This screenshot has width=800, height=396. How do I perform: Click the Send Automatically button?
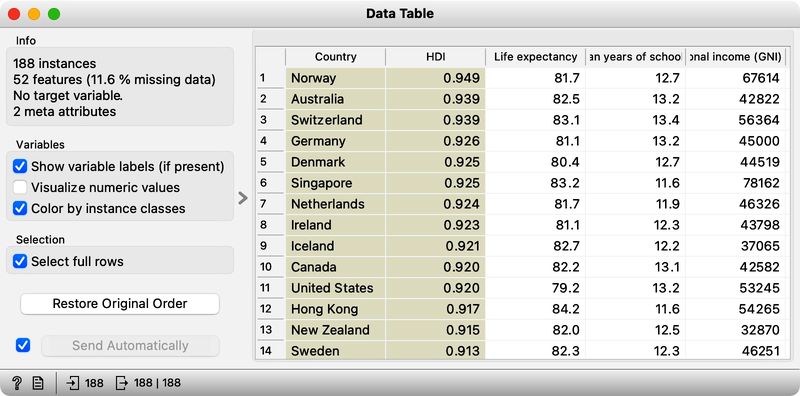(x=130, y=345)
